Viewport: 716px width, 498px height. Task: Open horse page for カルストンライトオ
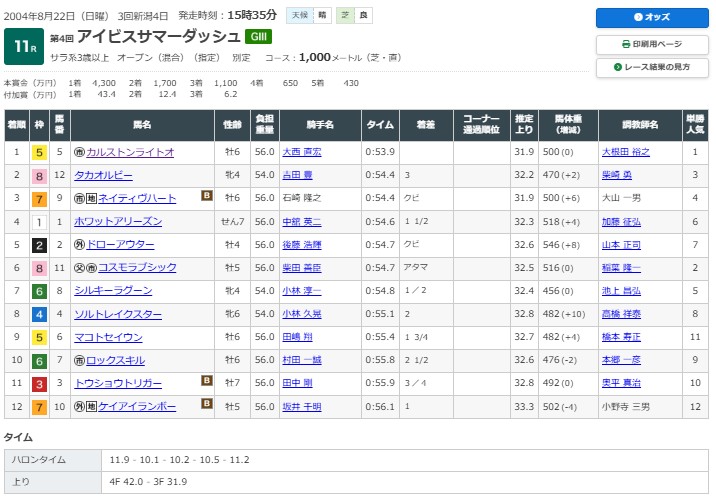pyautogui.click(x=130, y=152)
